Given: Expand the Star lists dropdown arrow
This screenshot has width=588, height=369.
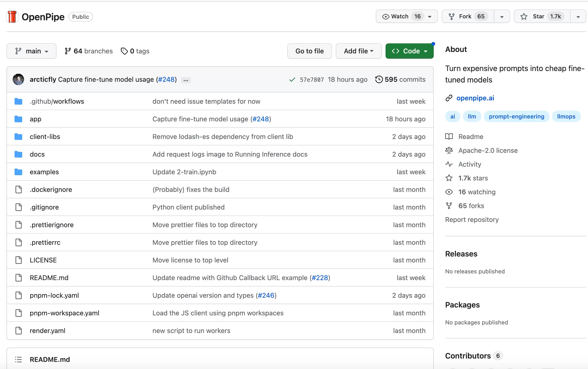Looking at the screenshot, I should (578, 17).
